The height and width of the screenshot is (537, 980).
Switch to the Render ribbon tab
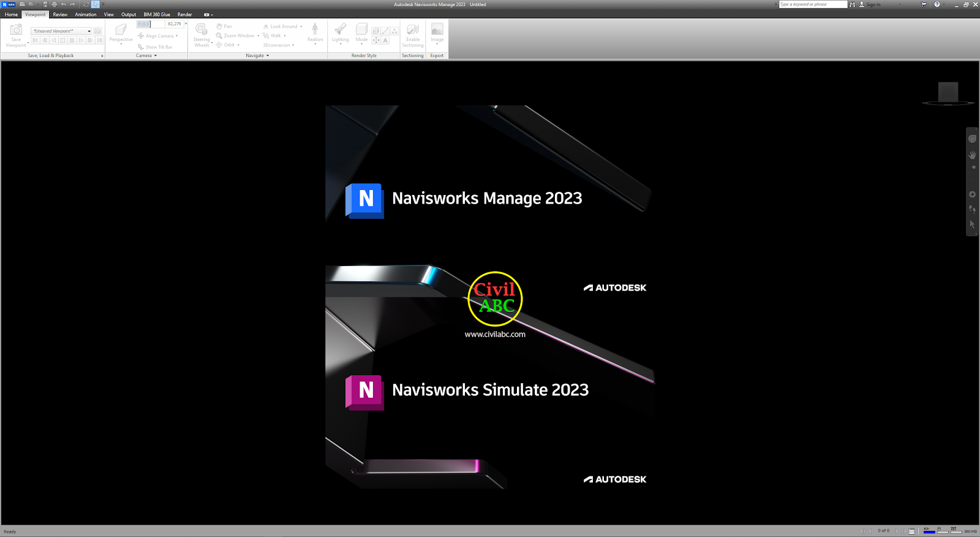click(x=184, y=14)
